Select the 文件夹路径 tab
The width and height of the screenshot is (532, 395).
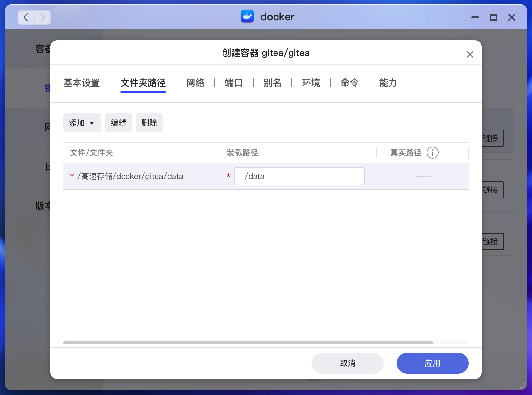[x=143, y=83]
